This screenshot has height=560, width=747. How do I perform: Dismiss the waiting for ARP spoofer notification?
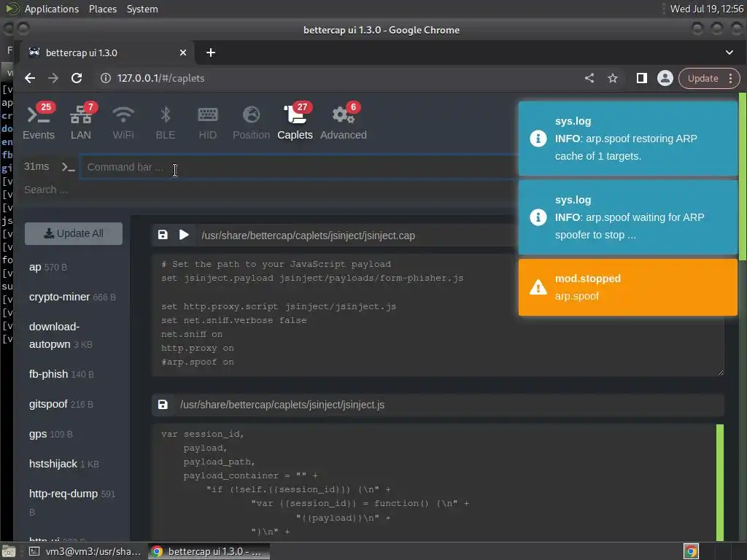[628, 217]
